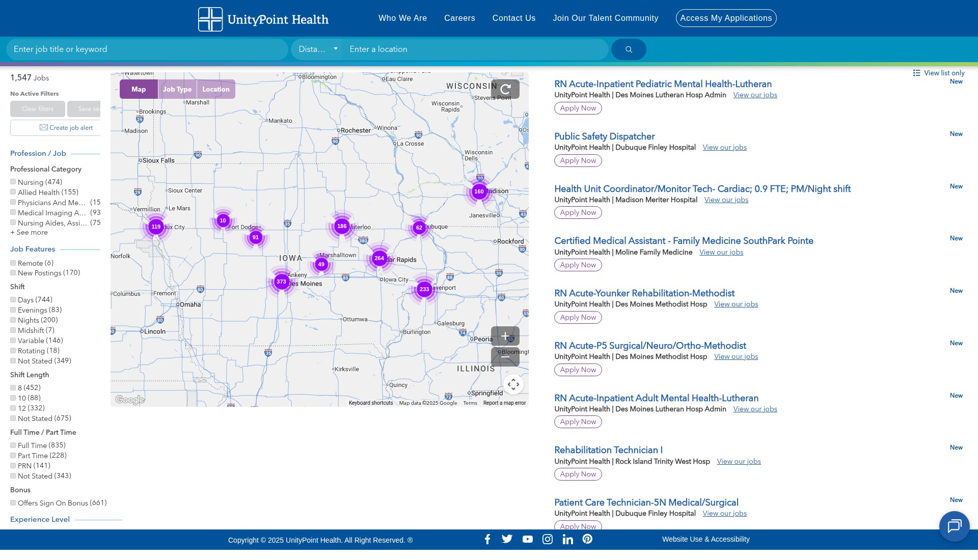The image size is (978, 560).
Task: Check the Nursing (474) filter
Action: (x=13, y=182)
